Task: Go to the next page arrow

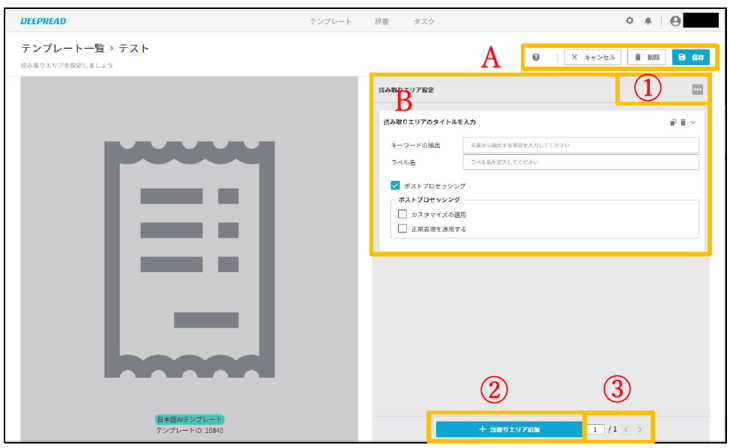Action: [x=640, y=429]
